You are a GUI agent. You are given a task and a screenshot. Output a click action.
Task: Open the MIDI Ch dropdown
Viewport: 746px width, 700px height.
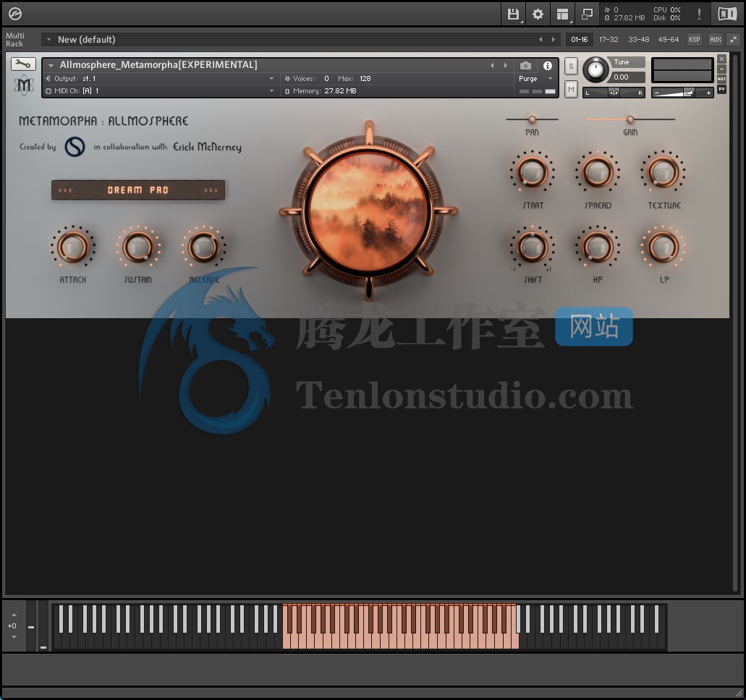159,91
